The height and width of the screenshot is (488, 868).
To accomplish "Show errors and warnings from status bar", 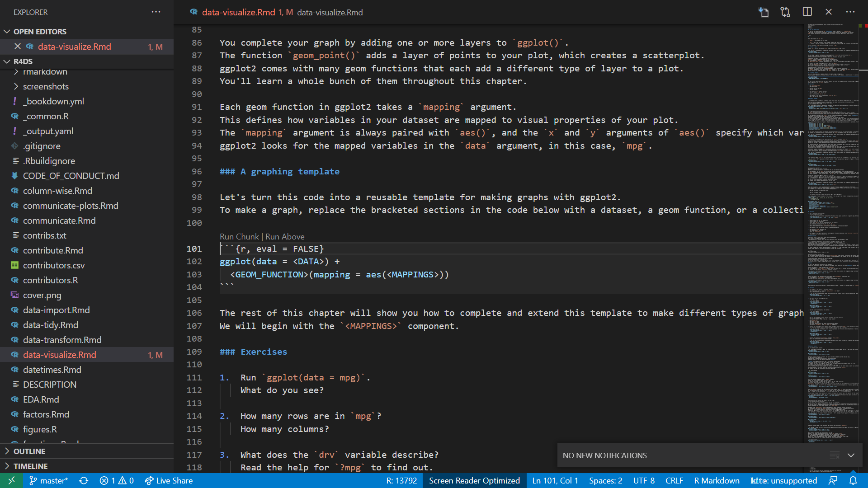I will pyautogui.click(x=116, y=480).
